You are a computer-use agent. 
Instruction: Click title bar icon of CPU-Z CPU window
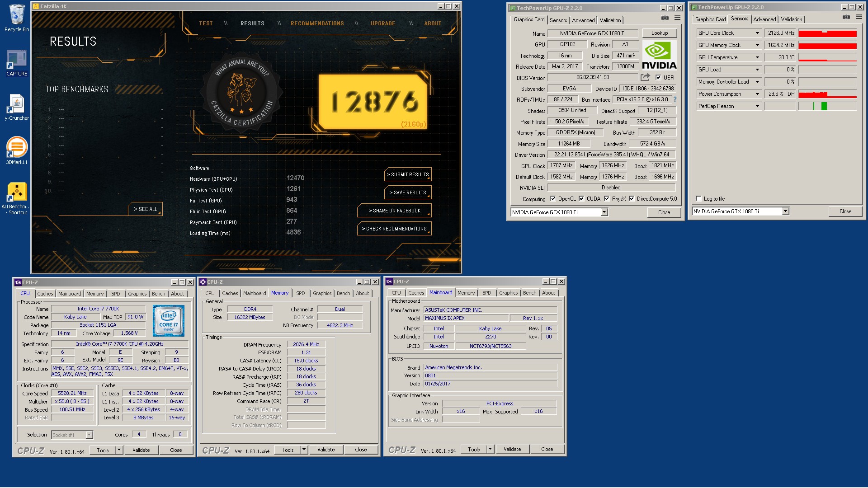click(18, 282)
